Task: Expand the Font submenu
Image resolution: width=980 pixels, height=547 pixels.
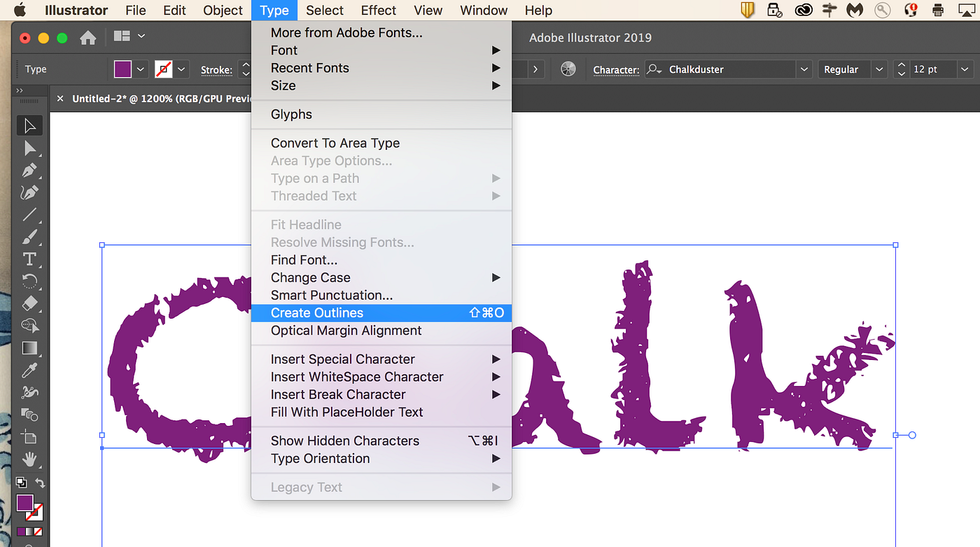Action: (381, 50)
